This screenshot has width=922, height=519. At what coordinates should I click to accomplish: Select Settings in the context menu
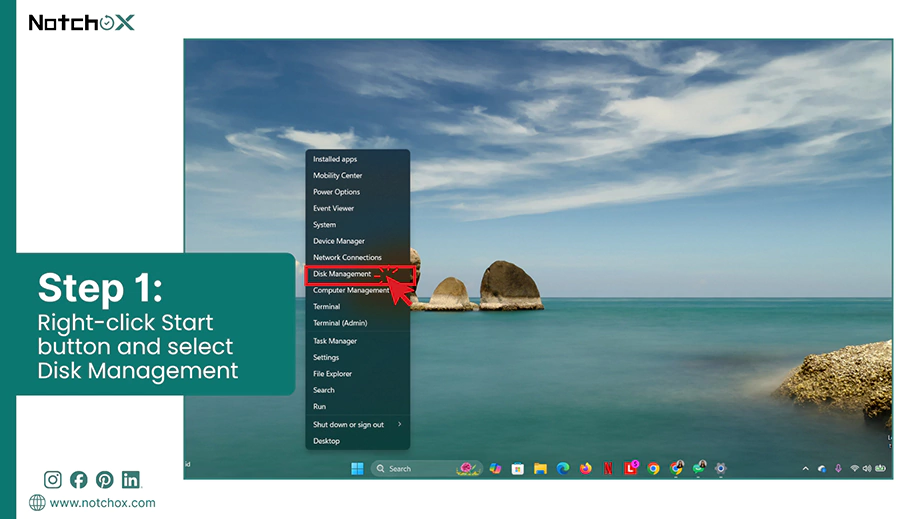(x=358, y=358)
